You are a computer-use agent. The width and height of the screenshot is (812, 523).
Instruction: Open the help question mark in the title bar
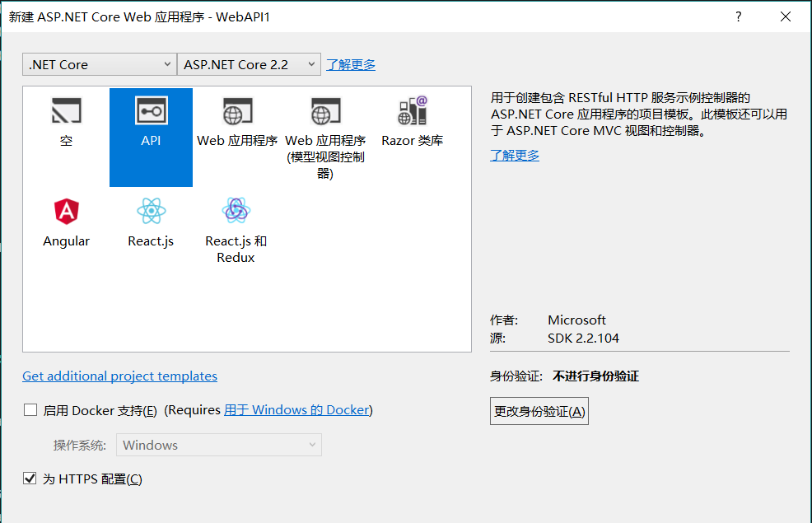739,16
